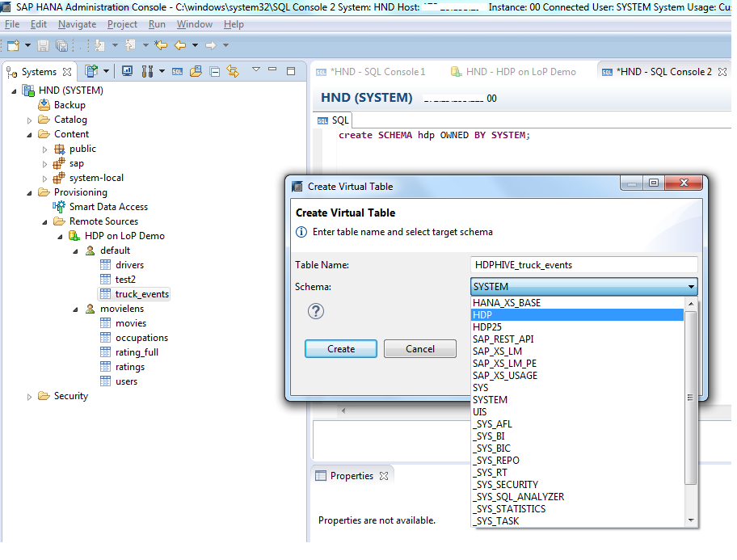Image resolution: width=737 pixels, height=560 pixels.
Task: Open a new SQL console from the toolbar
Action: tap(178, 71)
